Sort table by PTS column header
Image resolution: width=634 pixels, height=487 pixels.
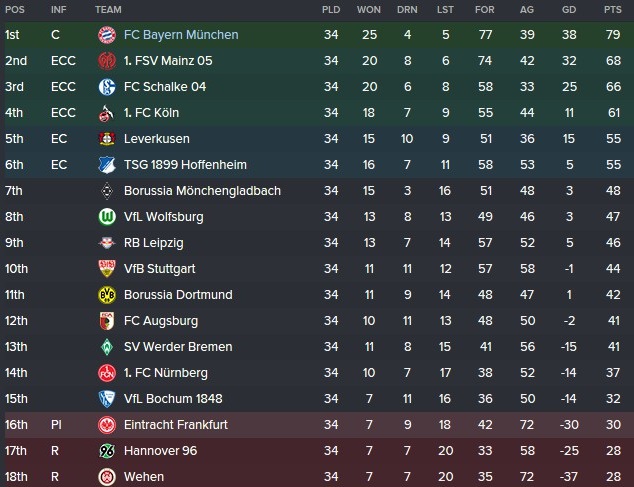point(613,10)
